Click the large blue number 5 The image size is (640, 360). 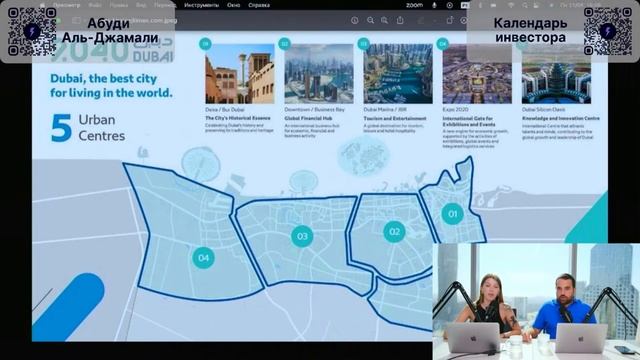pos(61,128)
